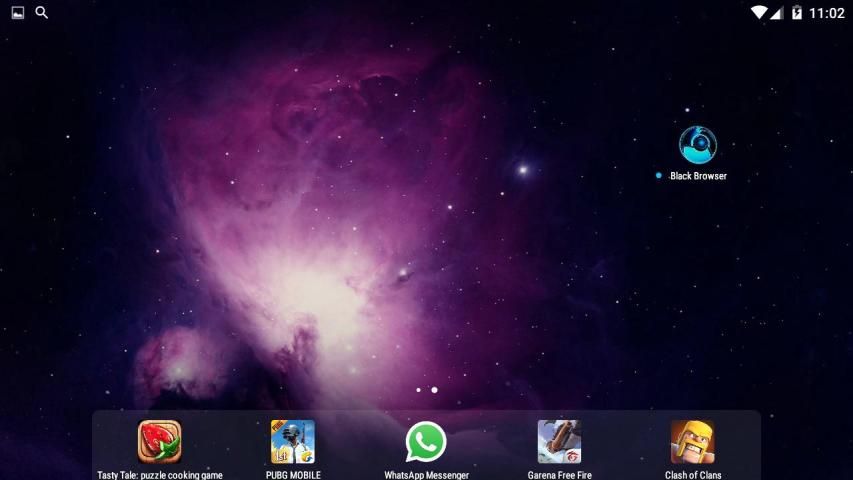Tap the search magnifier in status bar

pyautogui.click(x=42, y=13)
